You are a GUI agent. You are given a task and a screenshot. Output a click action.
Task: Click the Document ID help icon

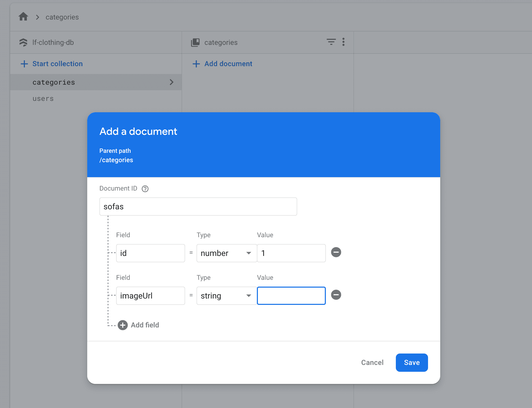pos(145,189)
